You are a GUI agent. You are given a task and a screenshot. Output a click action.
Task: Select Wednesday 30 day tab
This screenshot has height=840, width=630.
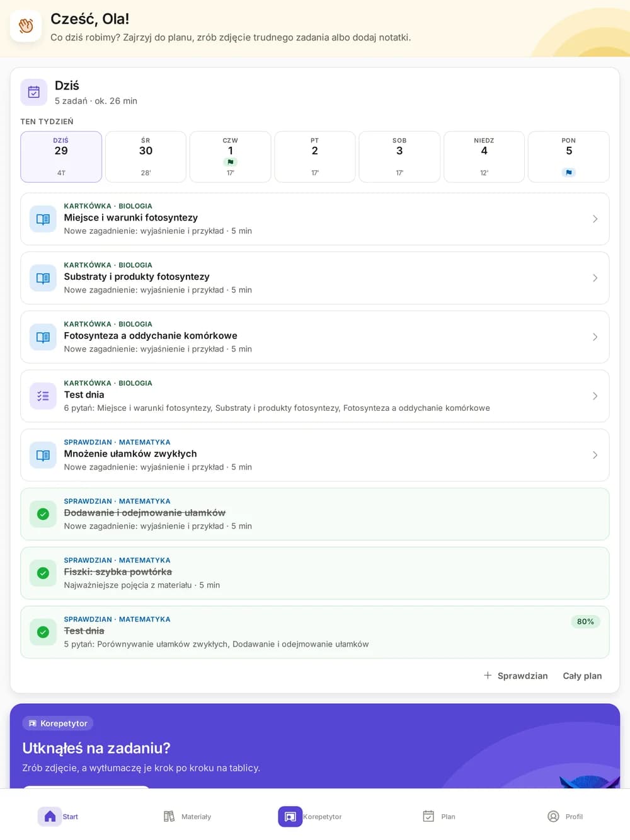coord(146,157)
